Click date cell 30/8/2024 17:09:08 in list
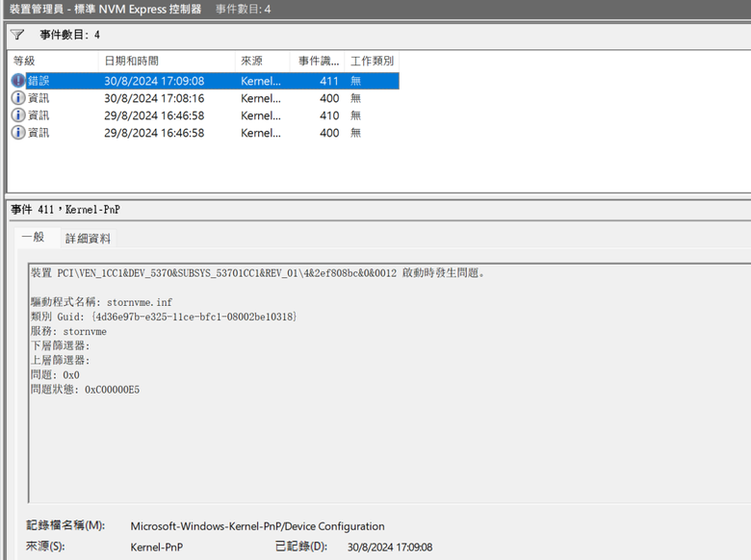The image size is (751, 560). pos(154,81)
